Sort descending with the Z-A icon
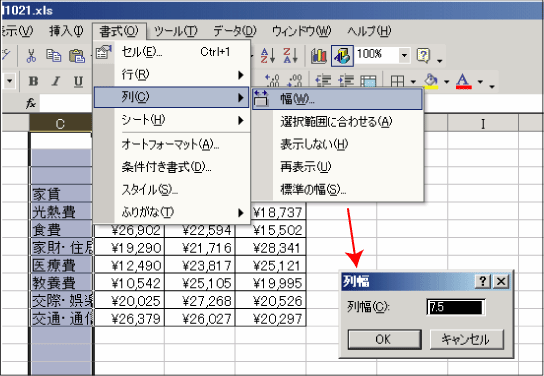 tap(290, 55)
